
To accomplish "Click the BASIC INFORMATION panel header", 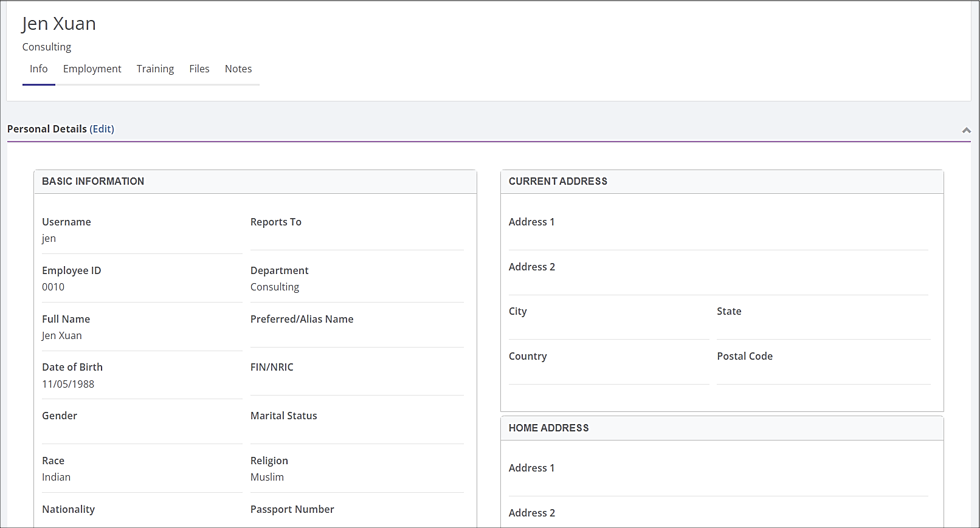I will coord(255,182).
